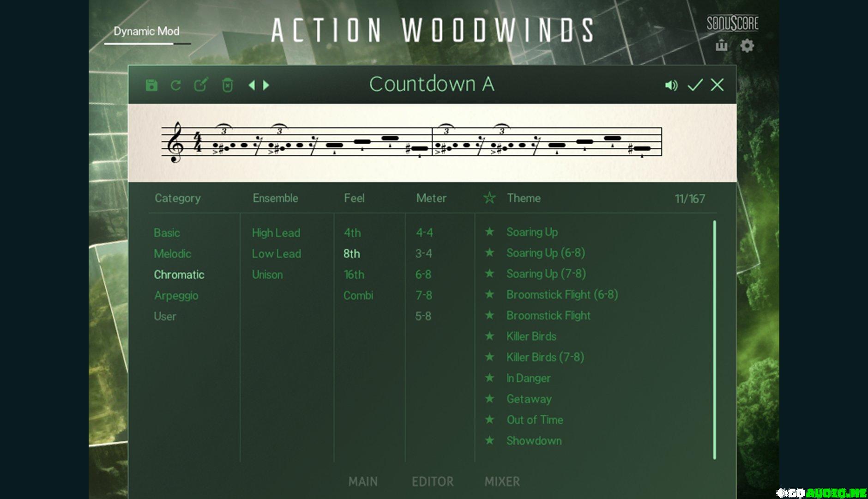Viewport: 868px width, 499px height.
Task: Click the reload theme circular arrow icon
Action: pyautogui.click(x=176, y=85)
